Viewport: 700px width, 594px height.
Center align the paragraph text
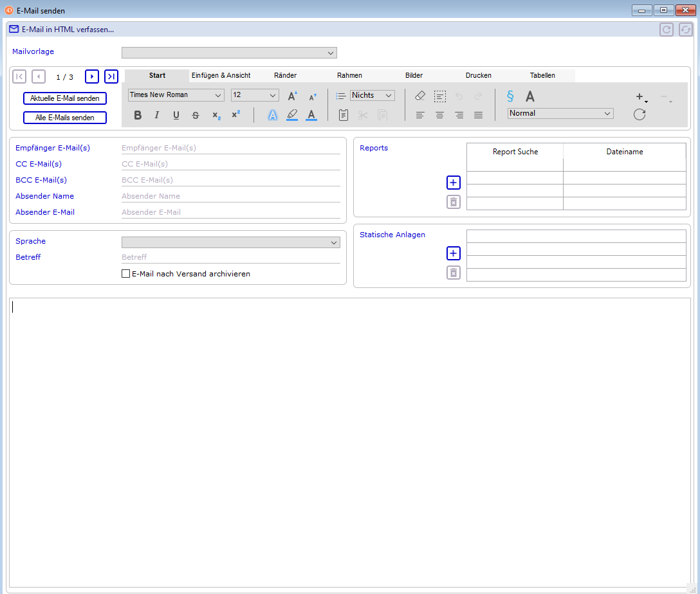[x=439, y=116]
